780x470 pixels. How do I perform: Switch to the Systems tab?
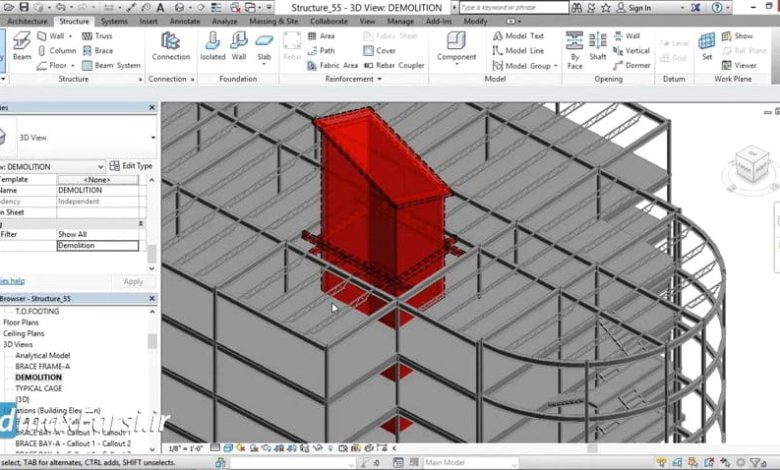(x=114, y=21)
